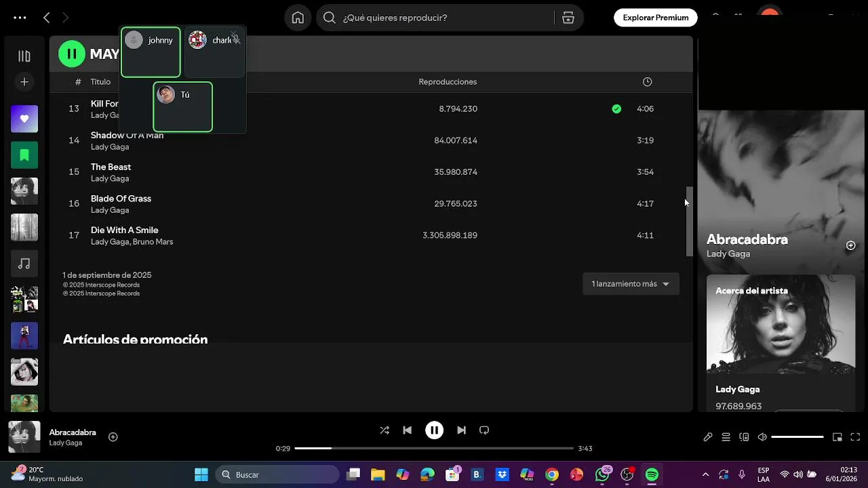868x488 pixels.
Task: Click Reproducciones column header
Action: pyautogui.click(x=448, y=82)
